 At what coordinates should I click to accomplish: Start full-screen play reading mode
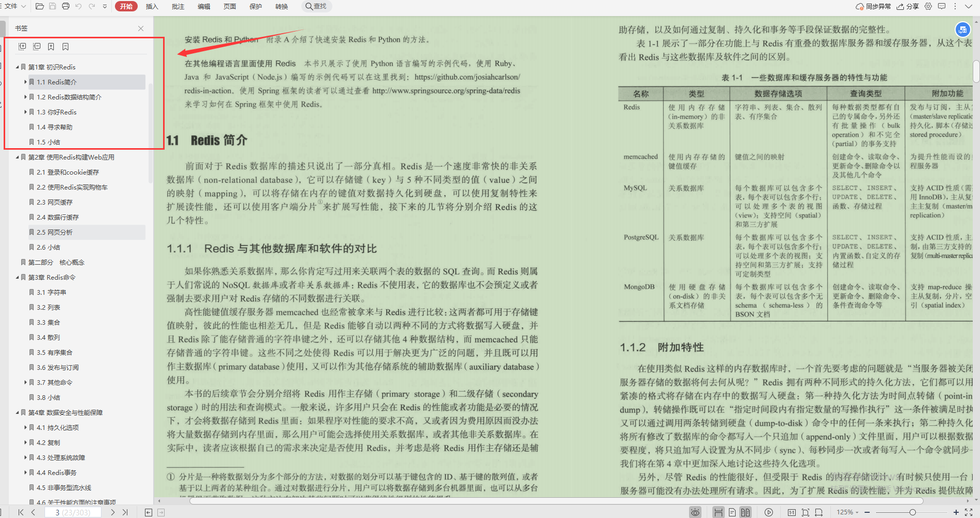(769, 512)
